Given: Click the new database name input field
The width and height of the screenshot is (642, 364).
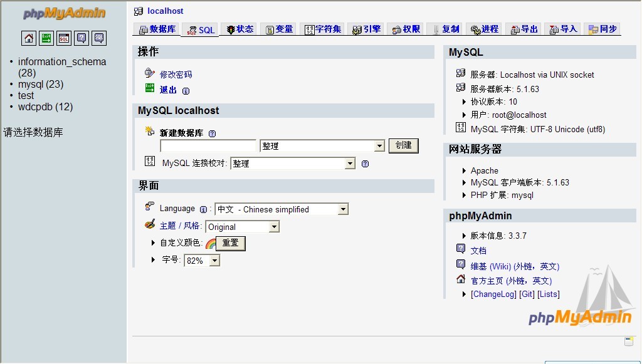Looking at the screenshot, I should coord(208,146).
